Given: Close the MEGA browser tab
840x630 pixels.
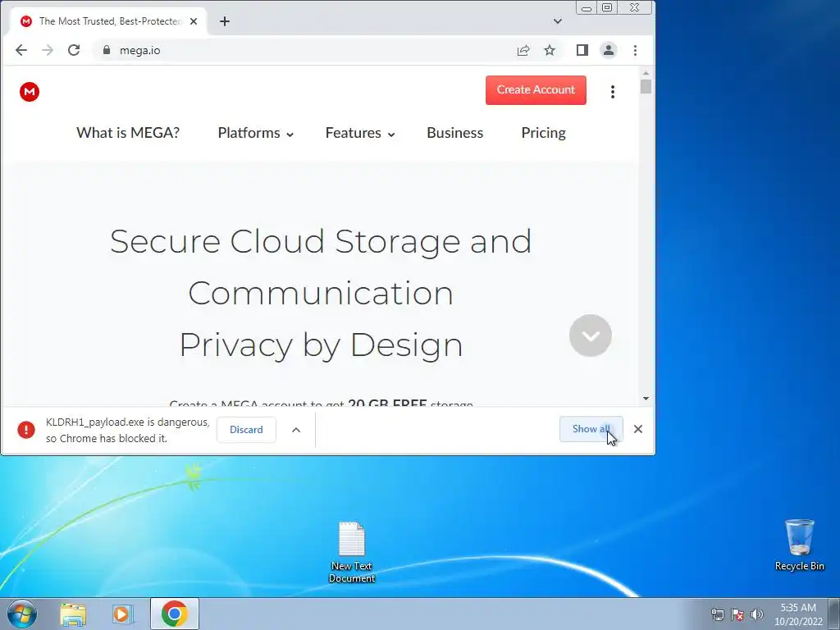Looking at the screenshot, I should pos(194,21).
